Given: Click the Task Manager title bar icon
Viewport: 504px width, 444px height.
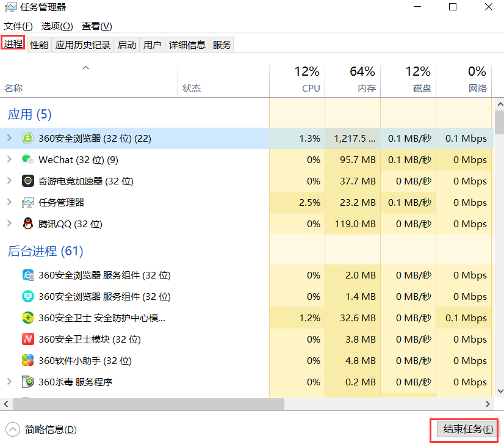Looking at the screenshot, I should (x=10, y=7).
